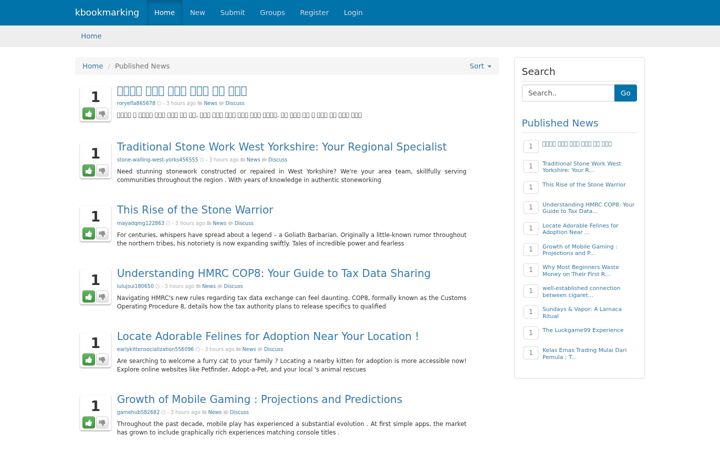Click Discuss under Stone Warrior story
Screen dimensions: 720x450
(x=244, y=223)
